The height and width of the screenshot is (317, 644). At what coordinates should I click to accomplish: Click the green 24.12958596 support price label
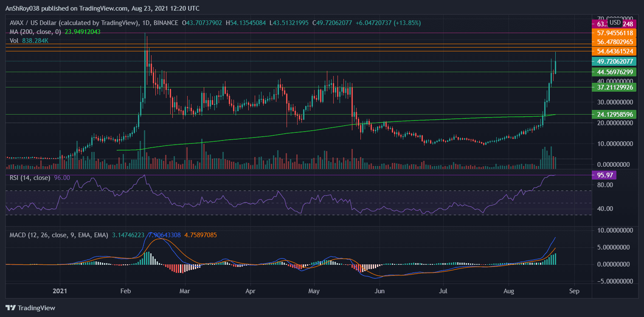(615, 114)
